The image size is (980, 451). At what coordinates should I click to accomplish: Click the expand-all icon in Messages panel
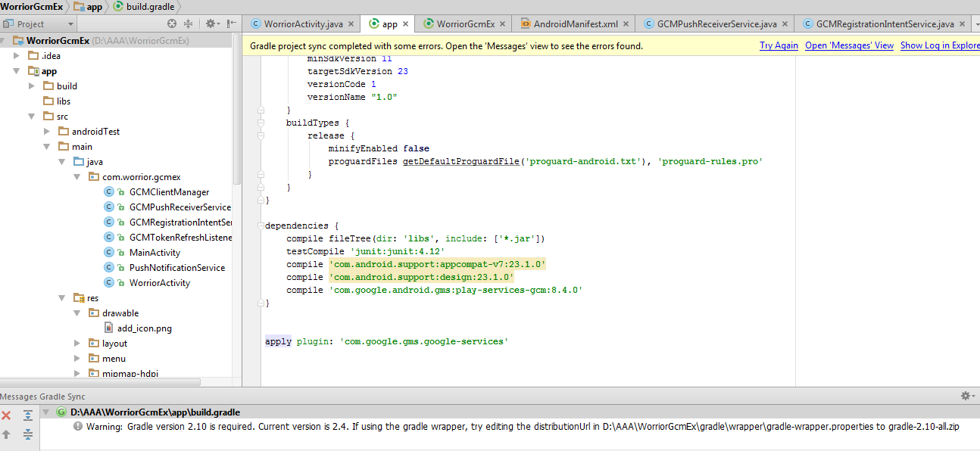pyautogui.click(x=28, y=415)
